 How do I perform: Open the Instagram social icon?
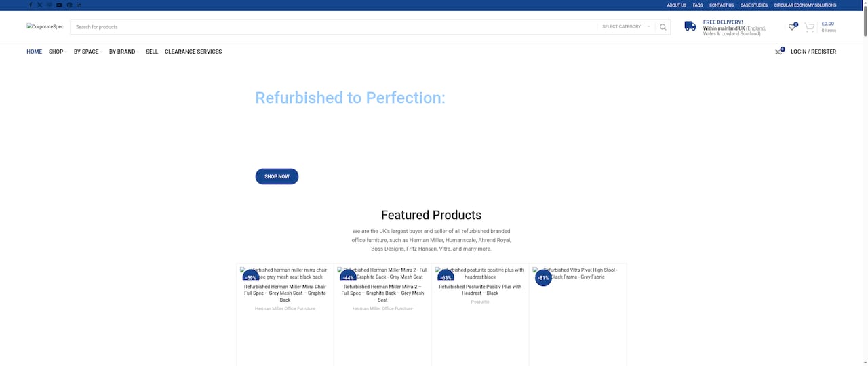click(x=50, y=5)
